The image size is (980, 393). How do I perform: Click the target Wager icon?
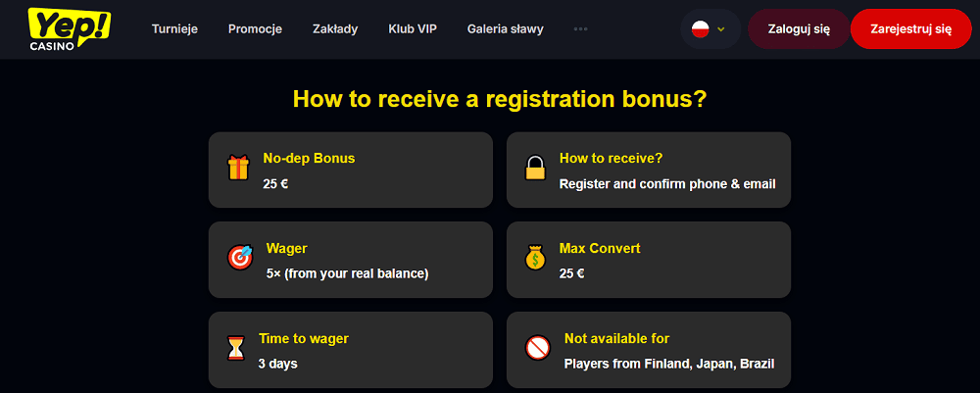coord(240,258)
